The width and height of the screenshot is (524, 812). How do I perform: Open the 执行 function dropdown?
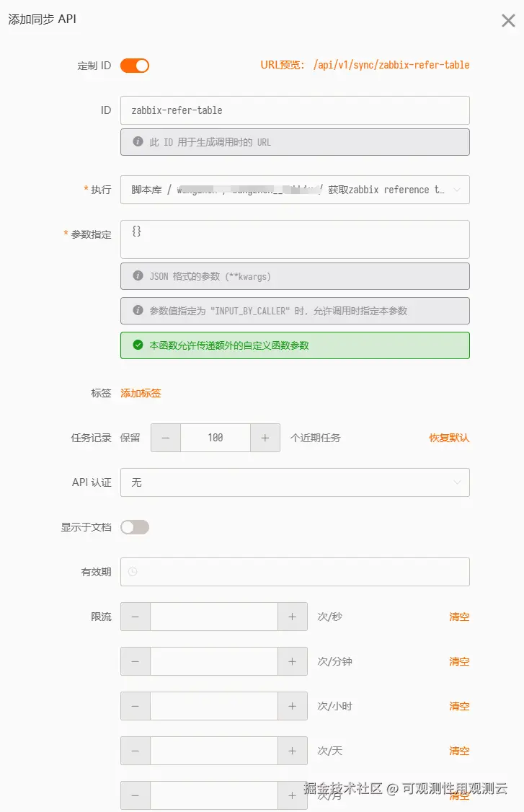(x=295, y=190)
